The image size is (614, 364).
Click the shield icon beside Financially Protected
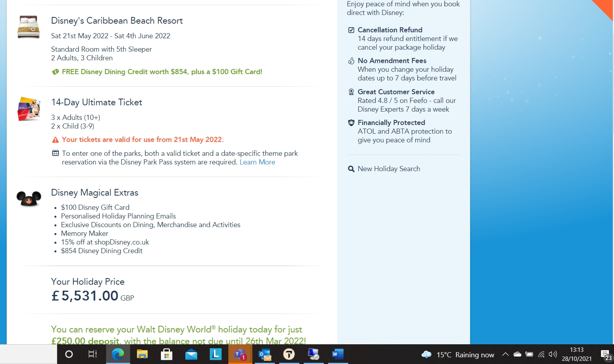351,123
